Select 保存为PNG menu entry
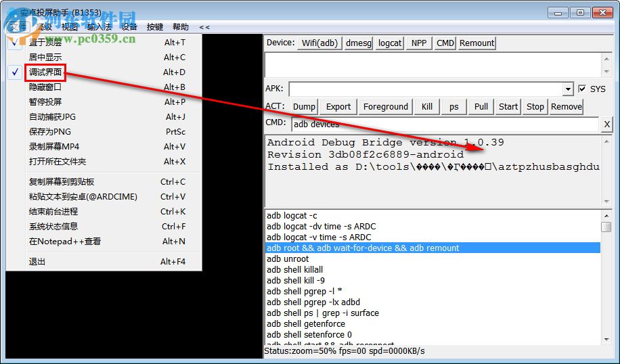This screenshot has height=364, width=620. 104,132
